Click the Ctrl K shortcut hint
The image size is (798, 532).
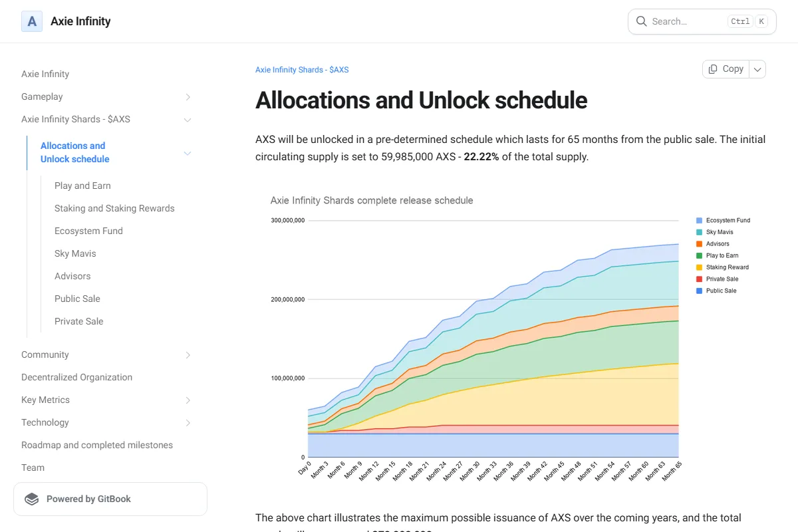[x=747, y=21]
